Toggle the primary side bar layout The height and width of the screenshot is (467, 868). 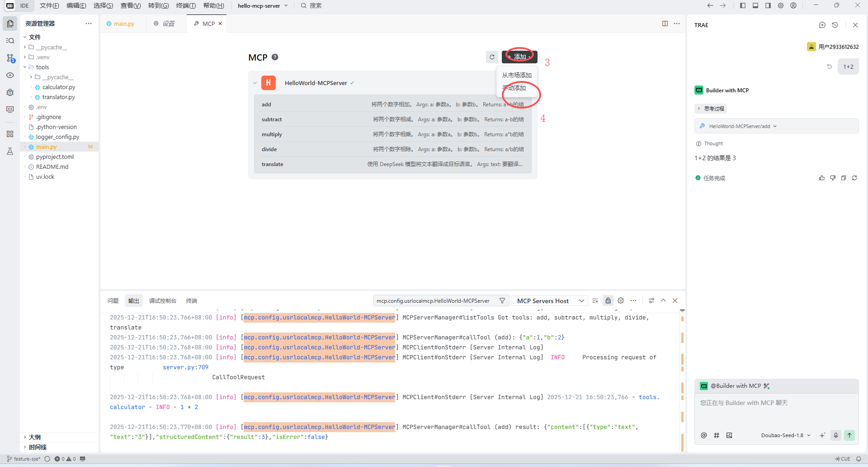743,5
